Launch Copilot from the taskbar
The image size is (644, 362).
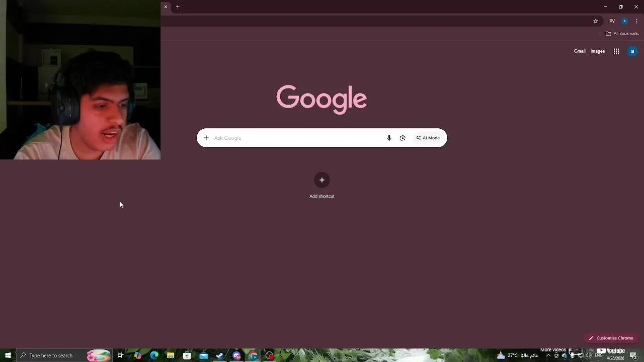[x=137, y=355]
